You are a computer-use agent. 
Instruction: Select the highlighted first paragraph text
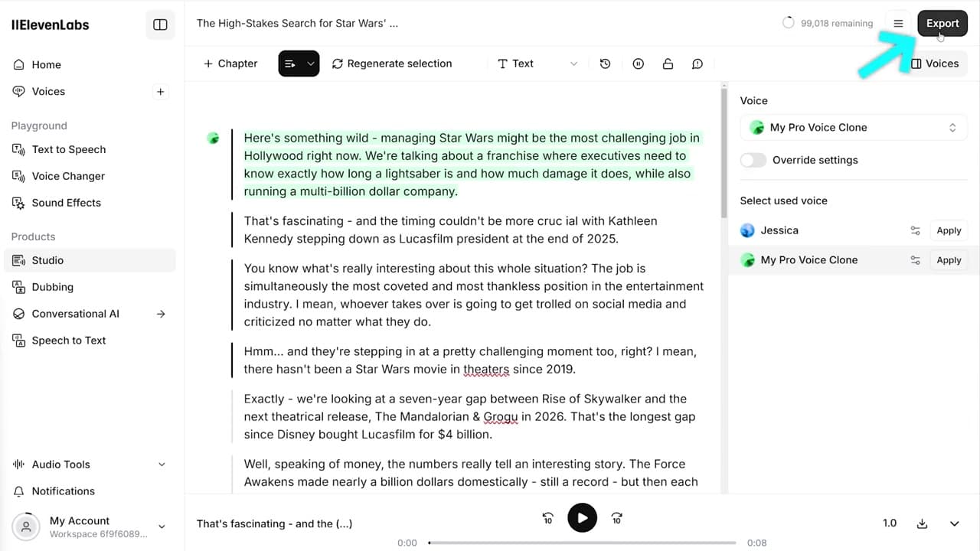[472, 165]
